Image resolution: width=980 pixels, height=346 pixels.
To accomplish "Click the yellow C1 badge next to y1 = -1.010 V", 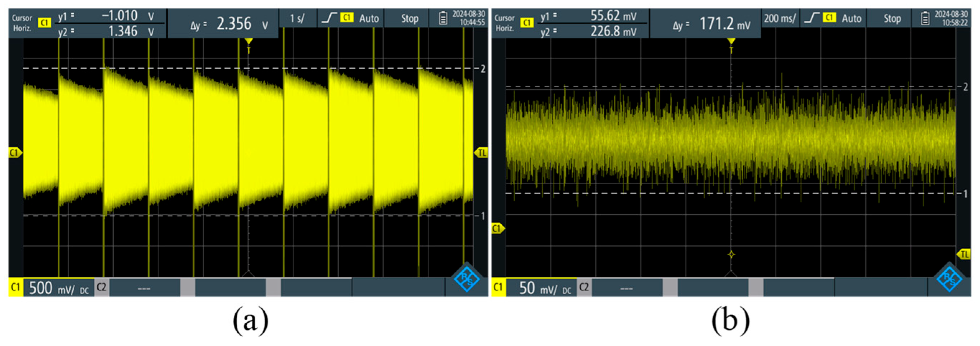I will click(44, 23).
